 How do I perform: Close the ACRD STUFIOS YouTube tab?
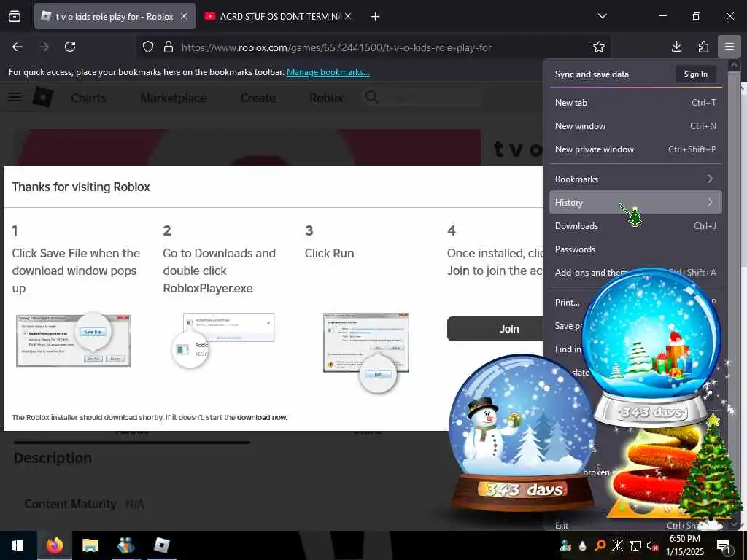pos(348,17)
